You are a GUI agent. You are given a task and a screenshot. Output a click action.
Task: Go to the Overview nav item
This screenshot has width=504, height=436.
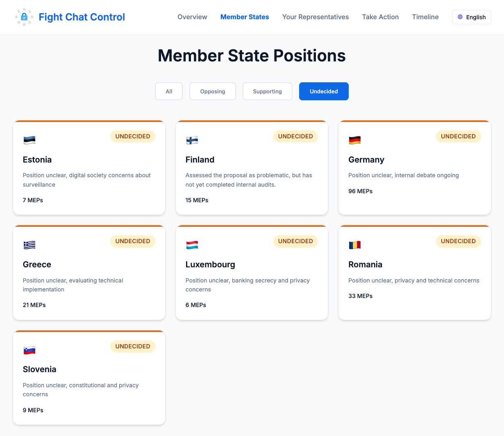[192, 17]
